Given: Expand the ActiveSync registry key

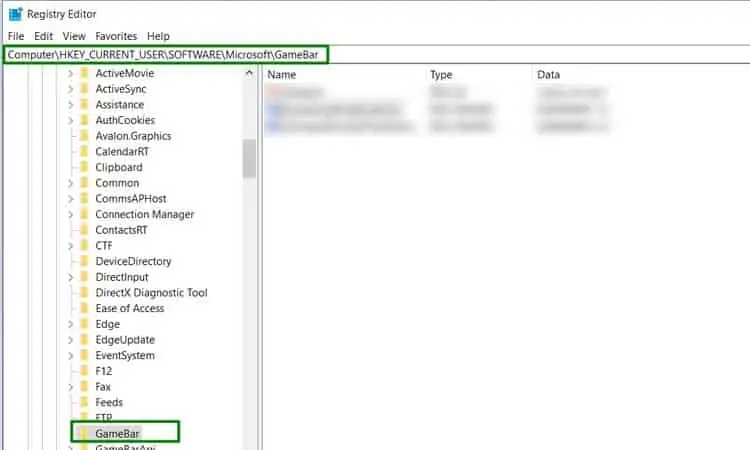Looking at the screenshot, I should point(70,89).
